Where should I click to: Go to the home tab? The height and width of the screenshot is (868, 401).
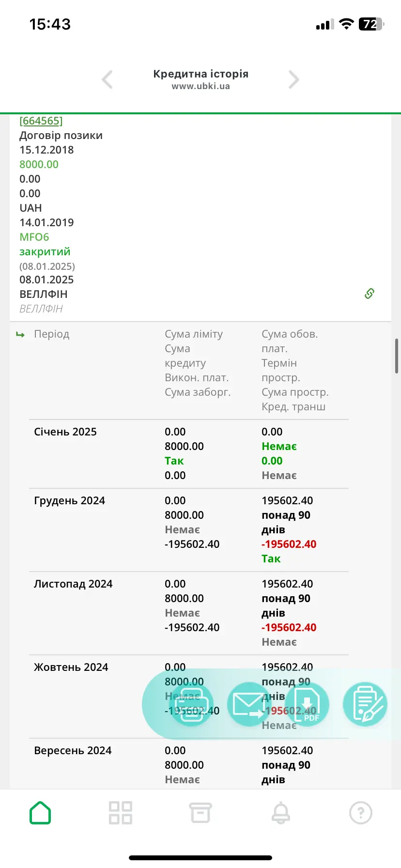point(40,812)
